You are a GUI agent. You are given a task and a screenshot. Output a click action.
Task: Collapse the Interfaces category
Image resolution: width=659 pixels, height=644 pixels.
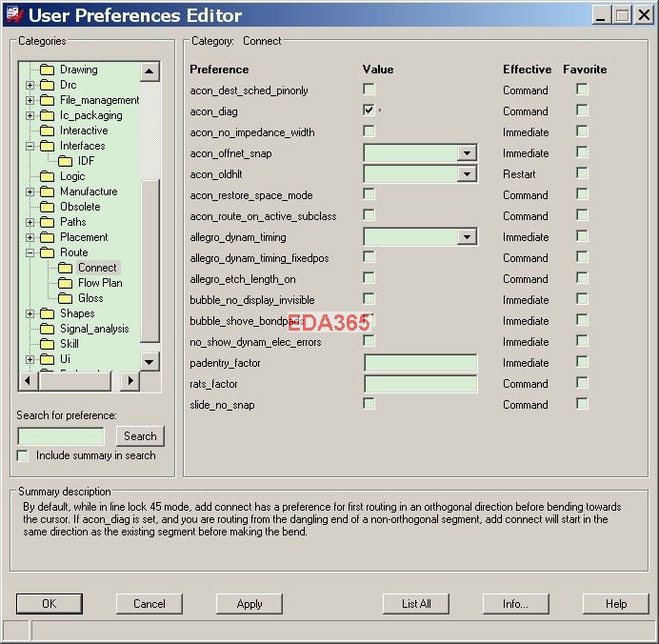30,146
